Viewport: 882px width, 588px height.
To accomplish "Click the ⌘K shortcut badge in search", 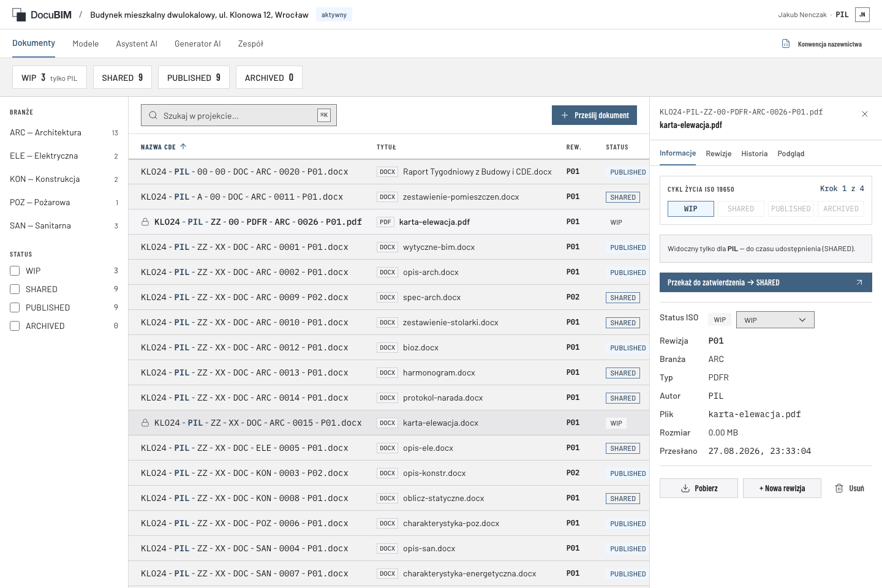I will pyautogui.click(x=324, y=115).
